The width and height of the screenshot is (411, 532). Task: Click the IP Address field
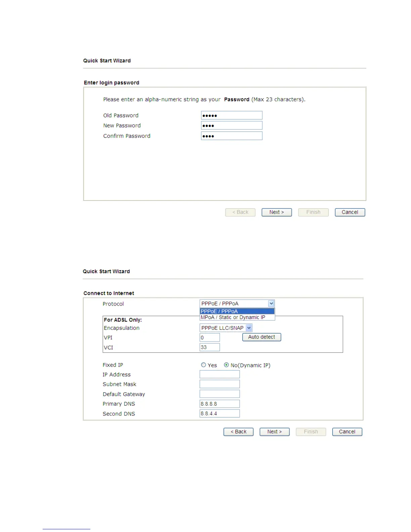pos(220,374)
